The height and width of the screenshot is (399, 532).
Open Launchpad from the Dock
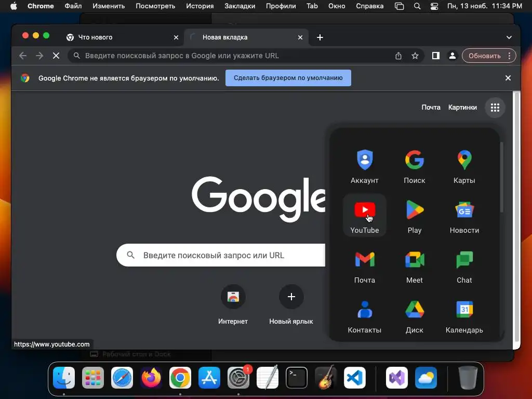pos(93,378)
